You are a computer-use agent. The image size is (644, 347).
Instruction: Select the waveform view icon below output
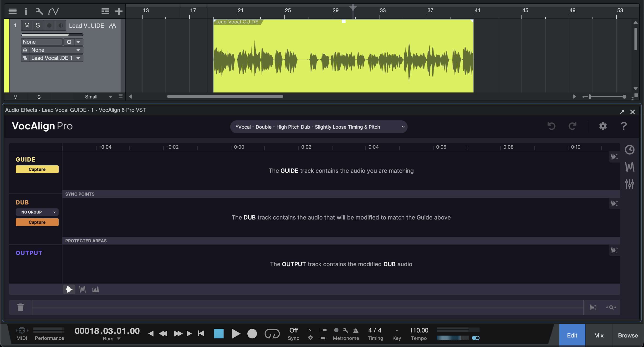click(x=69, y=290)
